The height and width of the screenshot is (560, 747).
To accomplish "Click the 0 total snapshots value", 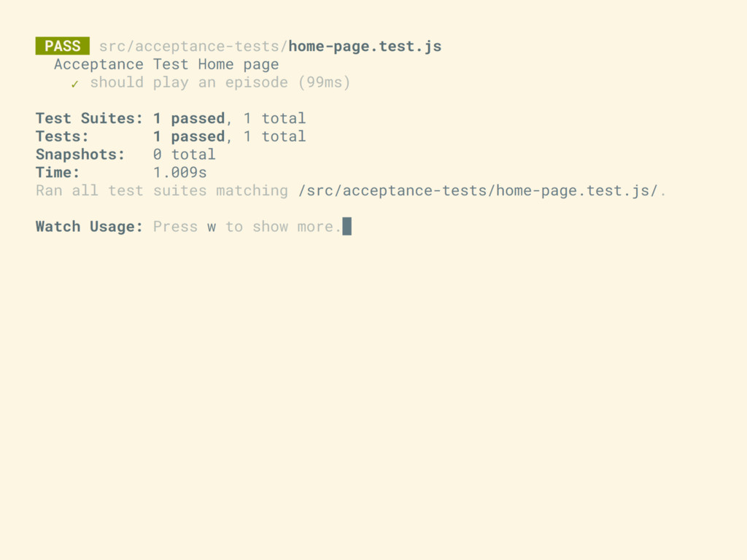I will coord(185,155).
